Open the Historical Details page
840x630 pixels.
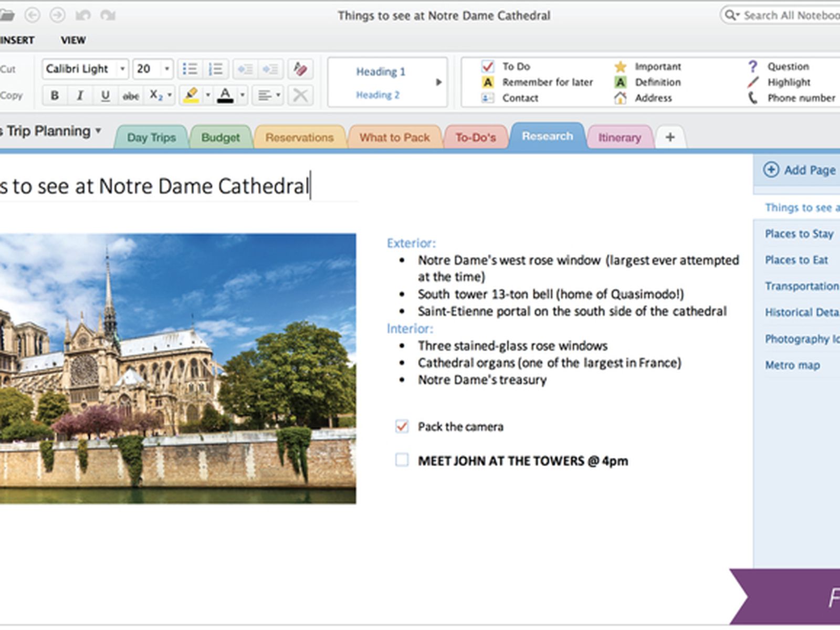pos(802,312)
